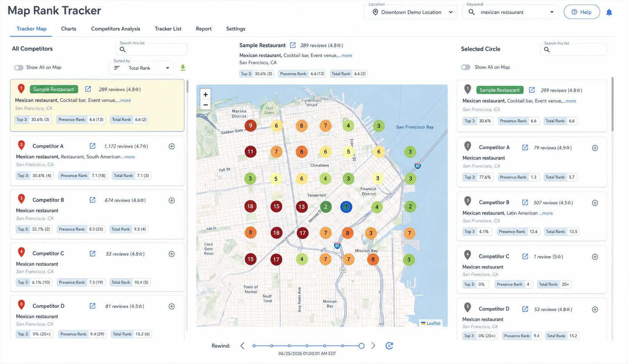Open Sample Restaurant external link in map header
628x364 pixels.
tap(293, 45)
